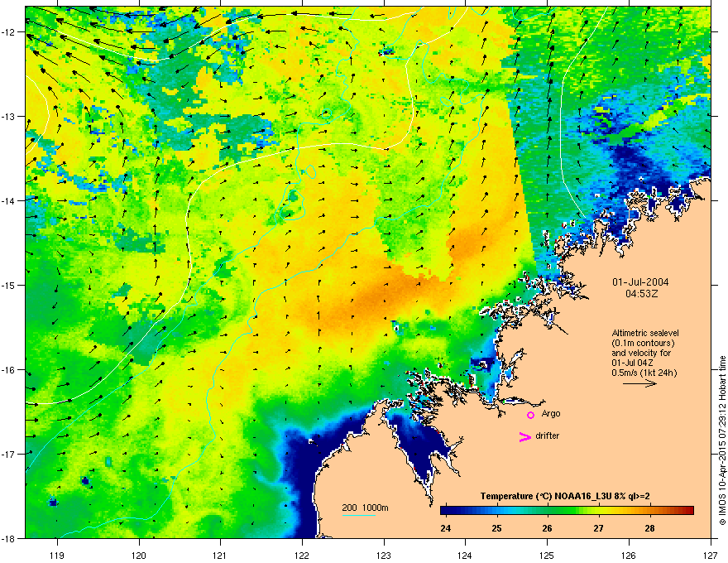Click the 0.5m/s velocity scale arrow
The image size is (728, 563).
point(639,383)
